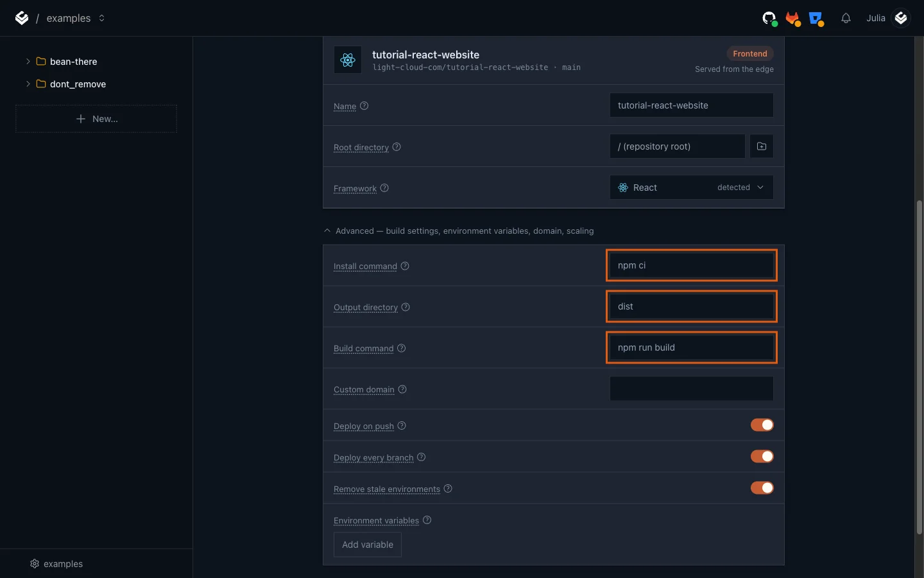Click the dont_remove folder icon
924x578 pixels.
[41, 84]
